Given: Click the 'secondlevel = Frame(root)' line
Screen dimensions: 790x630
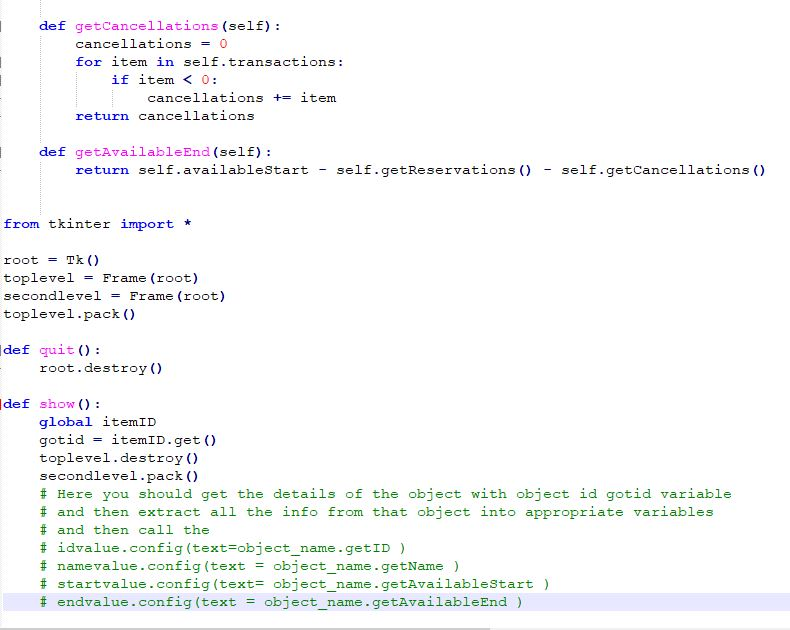Looking at the screenshot, I should [x=114, y=296].
